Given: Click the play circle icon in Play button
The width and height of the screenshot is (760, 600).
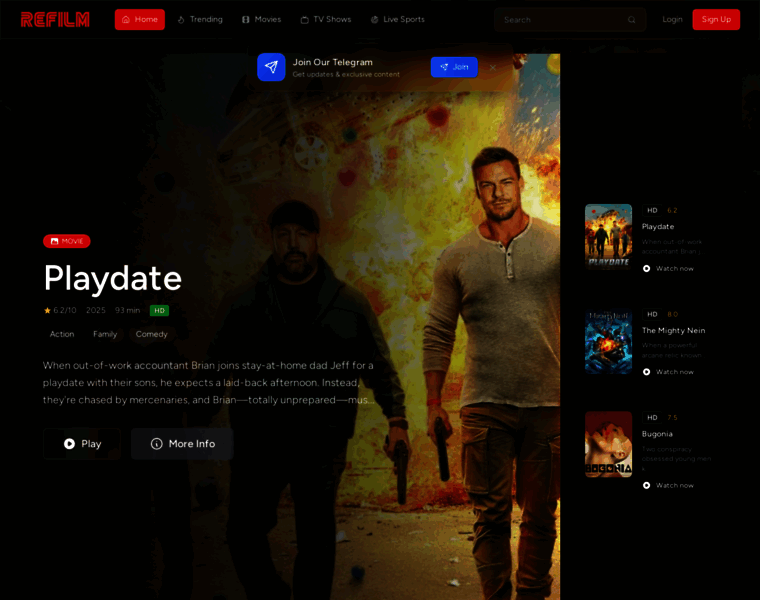Looking at the screenshot, I should tap(69, 444).
